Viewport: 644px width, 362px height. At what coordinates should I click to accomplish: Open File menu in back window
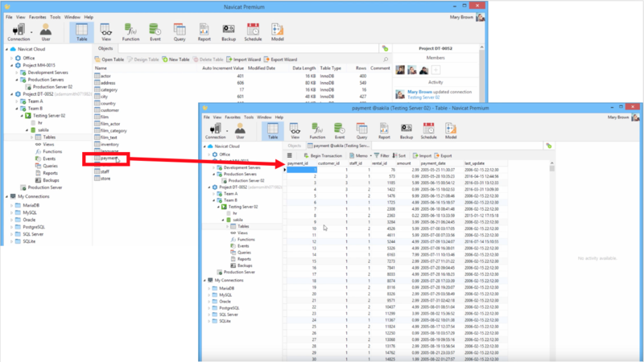pos(9,17)
